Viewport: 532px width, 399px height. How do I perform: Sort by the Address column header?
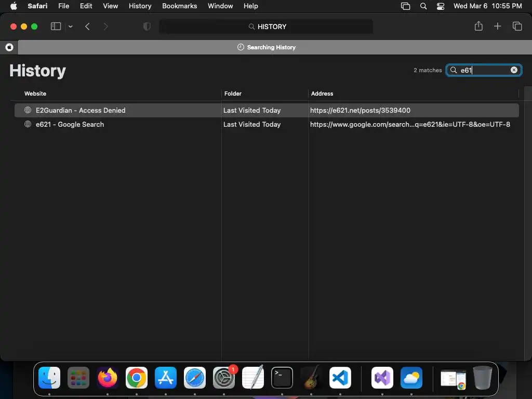(322, 94)
